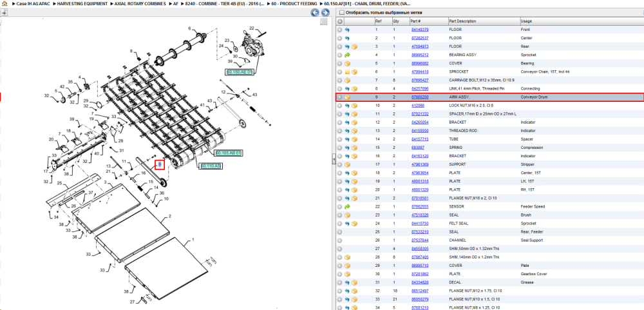Viewport: 644px width, 310px height.
Task: Enable 'Отобразить только выбранные метки' checkbox
Action: tap(342, 13)
